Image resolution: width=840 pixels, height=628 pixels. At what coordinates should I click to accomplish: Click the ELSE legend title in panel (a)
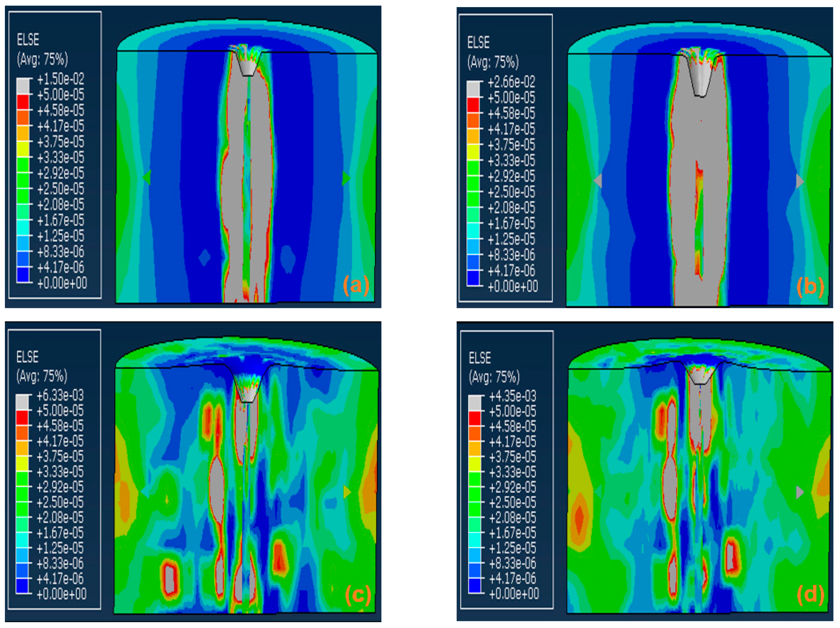point(28,40)
